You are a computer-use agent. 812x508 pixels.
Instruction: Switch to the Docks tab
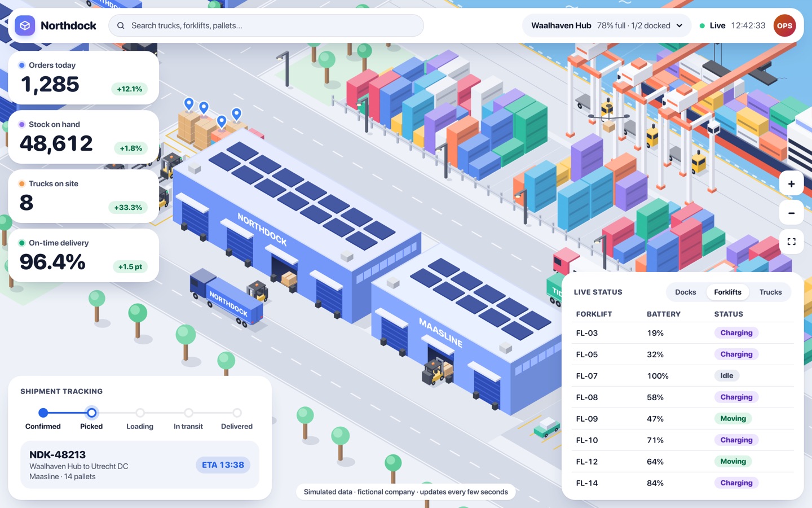(685, 292)
